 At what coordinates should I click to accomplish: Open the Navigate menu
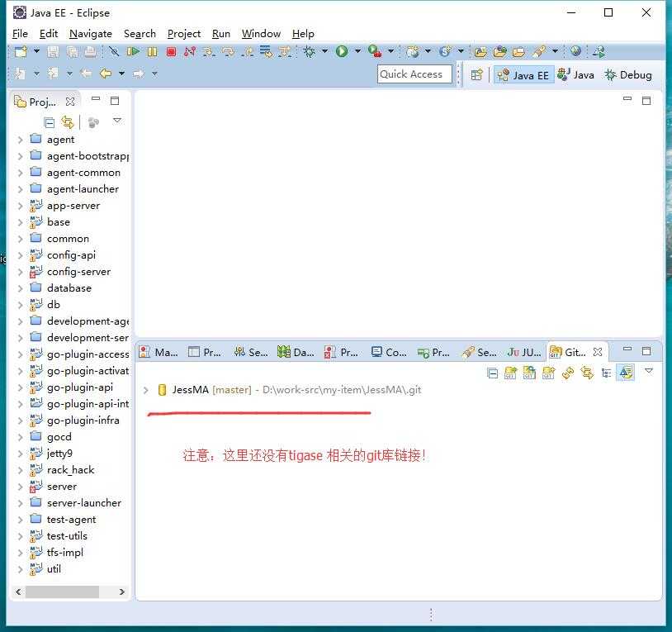click(x=91, y=33)
